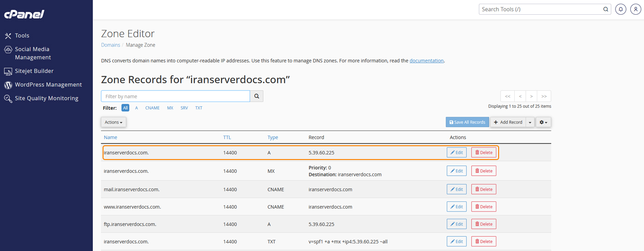Open the gear settings dropdown
The width and height of the screenshot is (644, 251).
click(x=543, y=122)
